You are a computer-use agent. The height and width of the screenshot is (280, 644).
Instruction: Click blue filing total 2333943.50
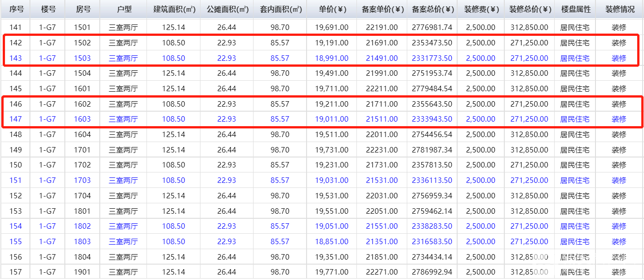point(432,119)
